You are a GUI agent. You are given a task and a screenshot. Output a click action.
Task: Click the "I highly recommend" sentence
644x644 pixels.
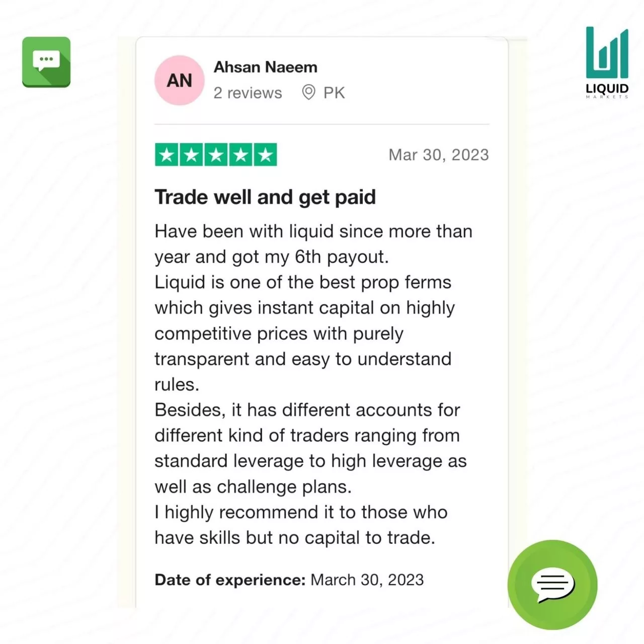[x=300, y=525]
